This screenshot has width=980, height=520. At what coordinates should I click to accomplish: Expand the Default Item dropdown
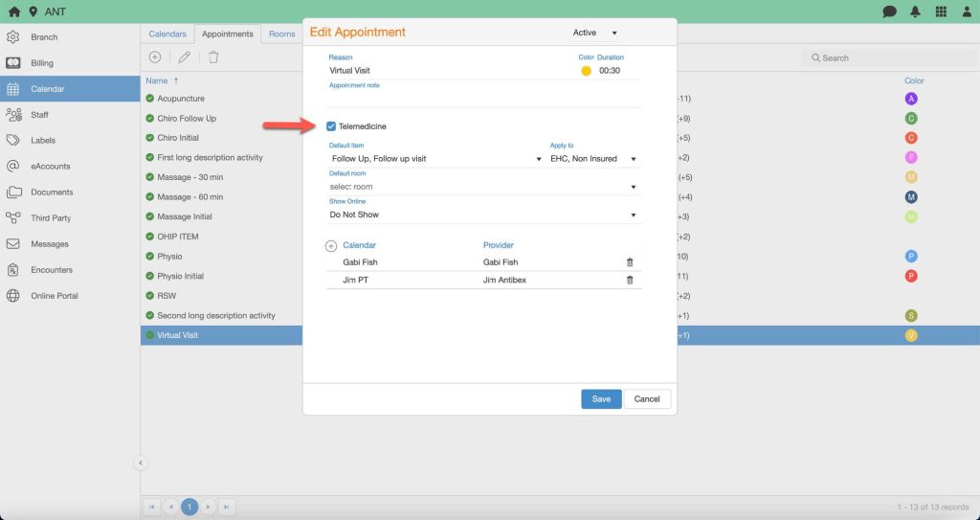coord(435,159)
